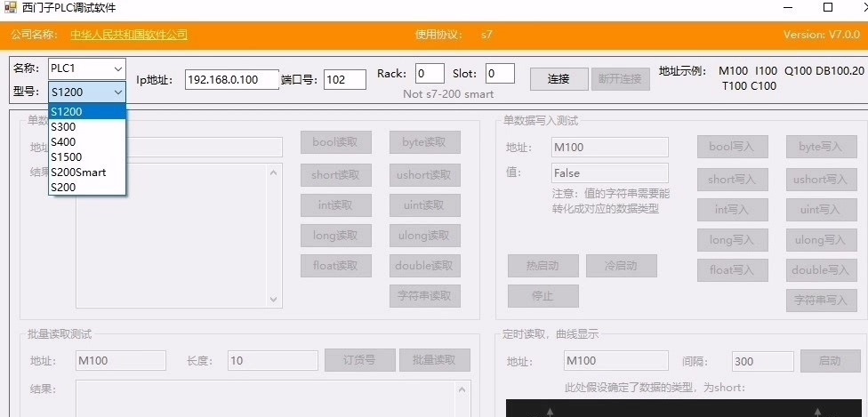Click the bool读取 button
The width and height of the screenshot is (868, 417).
[336, 142]
